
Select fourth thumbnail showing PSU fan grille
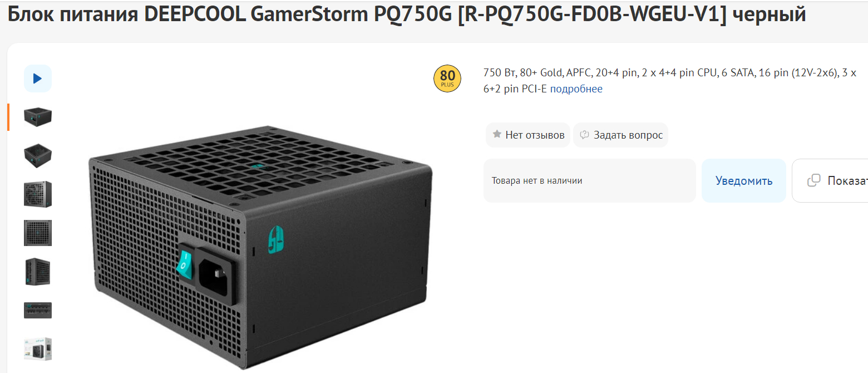[38, 233]
